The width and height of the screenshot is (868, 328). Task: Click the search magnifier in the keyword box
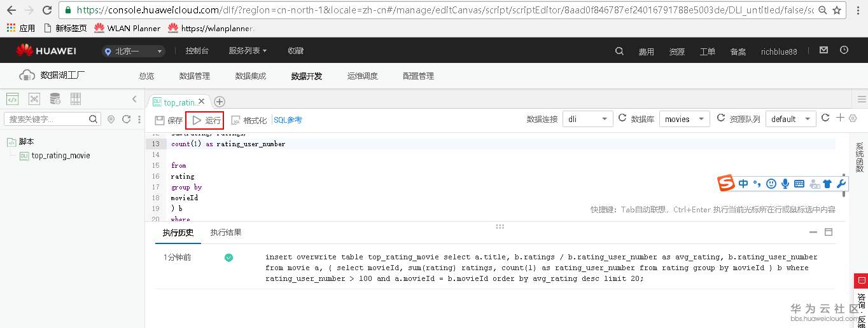(x=94, y=119)
